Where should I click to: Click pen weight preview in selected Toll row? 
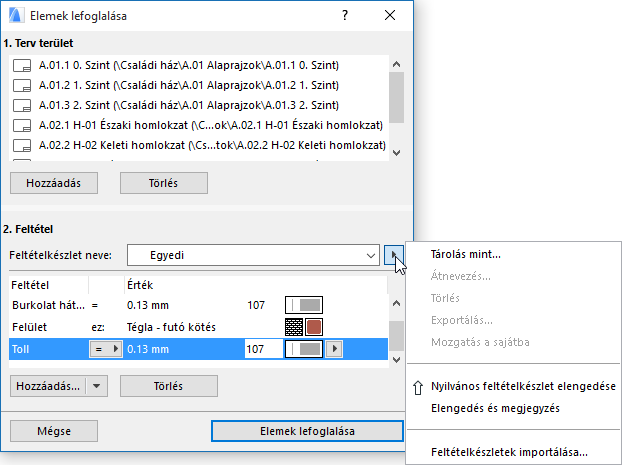click(x=304, y=349)
